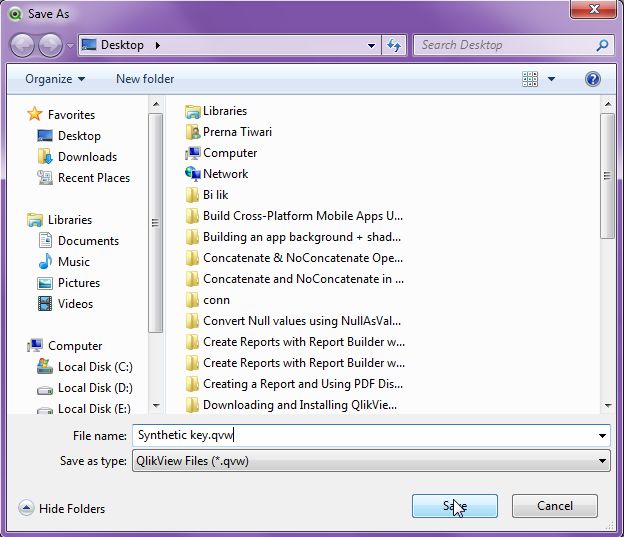Click the Cancel button
624x537 pixels.
point(555,506)
